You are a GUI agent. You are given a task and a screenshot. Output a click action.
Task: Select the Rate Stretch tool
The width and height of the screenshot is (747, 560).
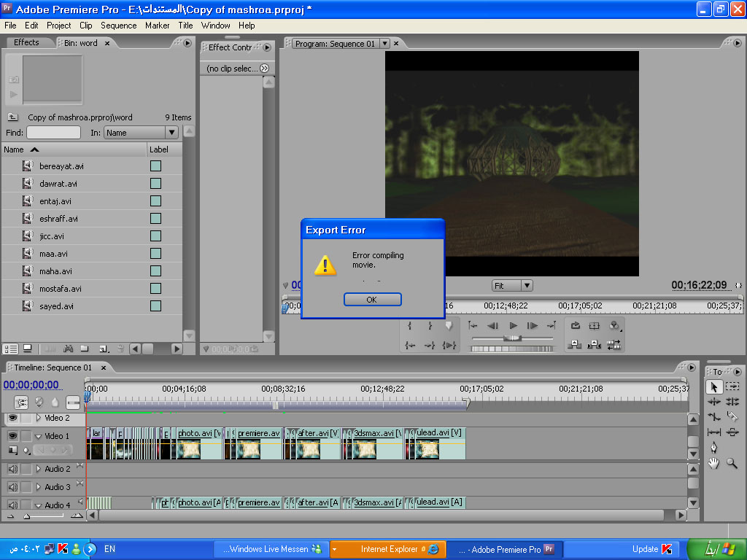tap(713, 416)
